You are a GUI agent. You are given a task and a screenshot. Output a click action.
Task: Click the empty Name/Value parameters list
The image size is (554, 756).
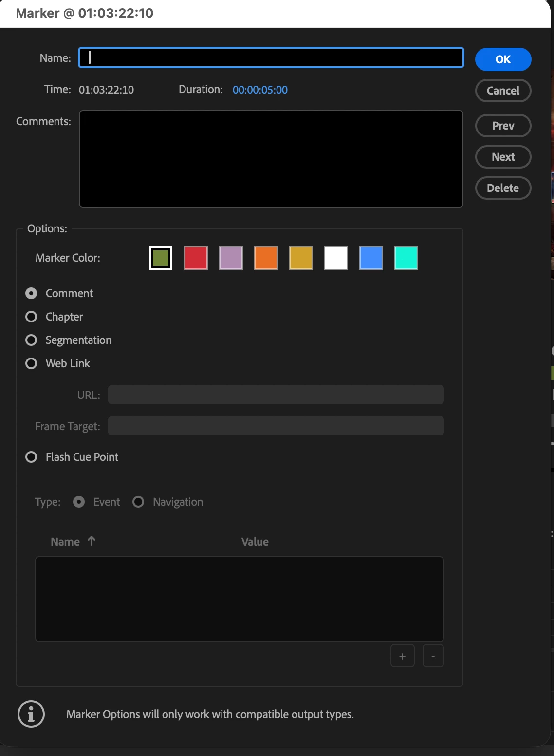tap(240, 599)
